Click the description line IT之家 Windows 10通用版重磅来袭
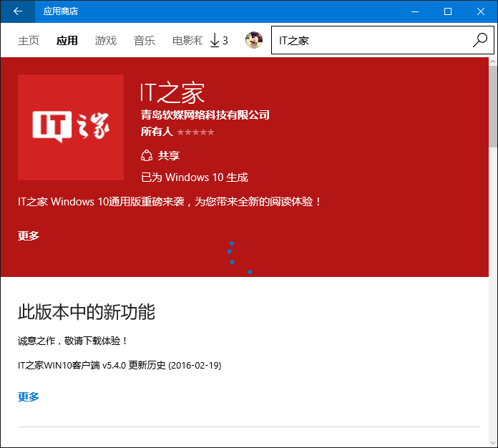 coord(170,202)
